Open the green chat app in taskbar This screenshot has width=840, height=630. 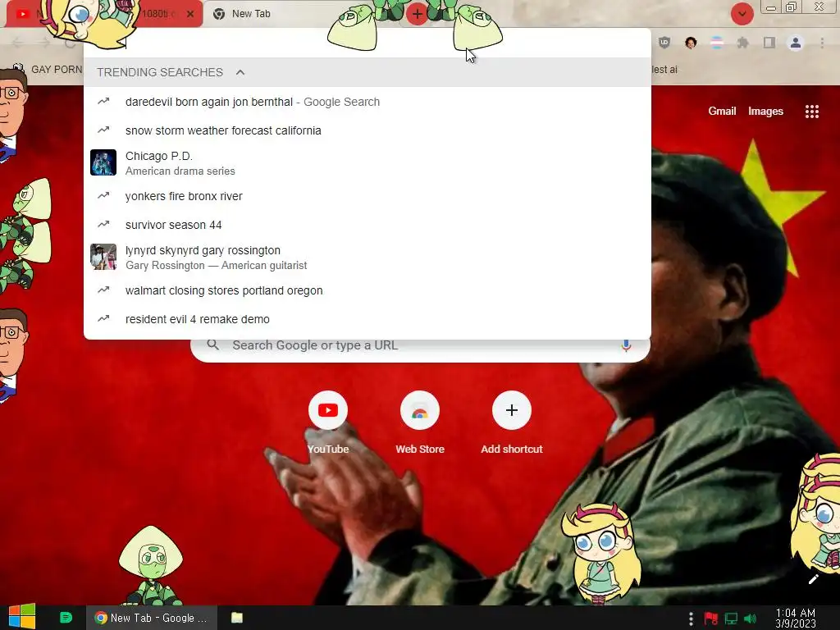click(x=66, y=618)
